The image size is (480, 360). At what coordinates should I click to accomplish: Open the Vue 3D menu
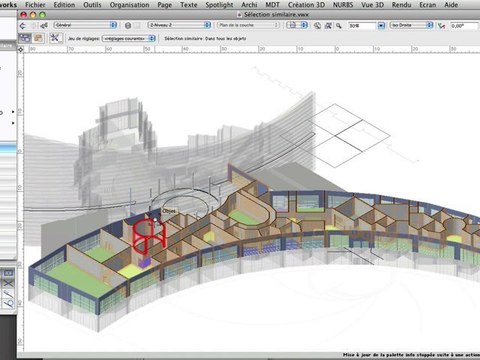tap(372, 5)
